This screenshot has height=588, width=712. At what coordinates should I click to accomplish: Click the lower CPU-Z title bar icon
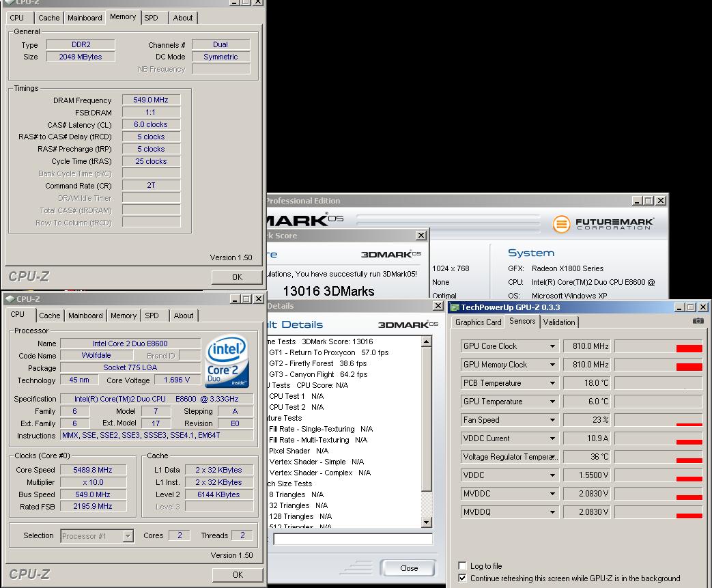coord(10,299)
